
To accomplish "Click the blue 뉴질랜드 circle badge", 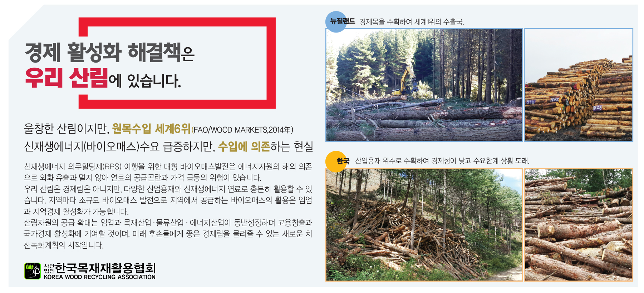I will pos(336,21).
